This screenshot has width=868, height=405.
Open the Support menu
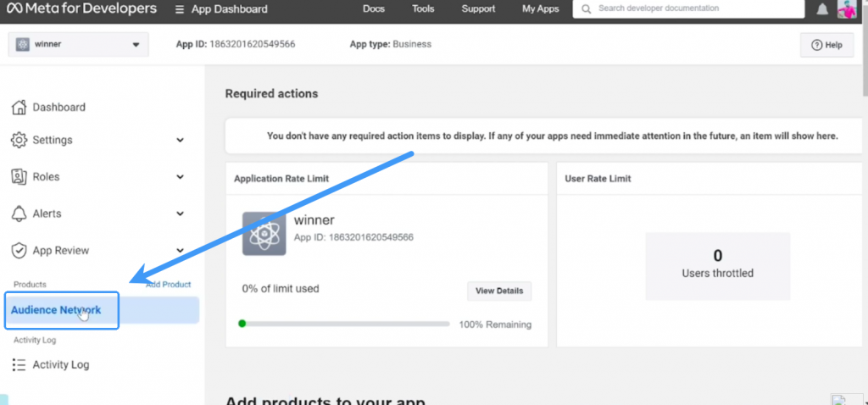pyautogui.click(x=478, y=8)
